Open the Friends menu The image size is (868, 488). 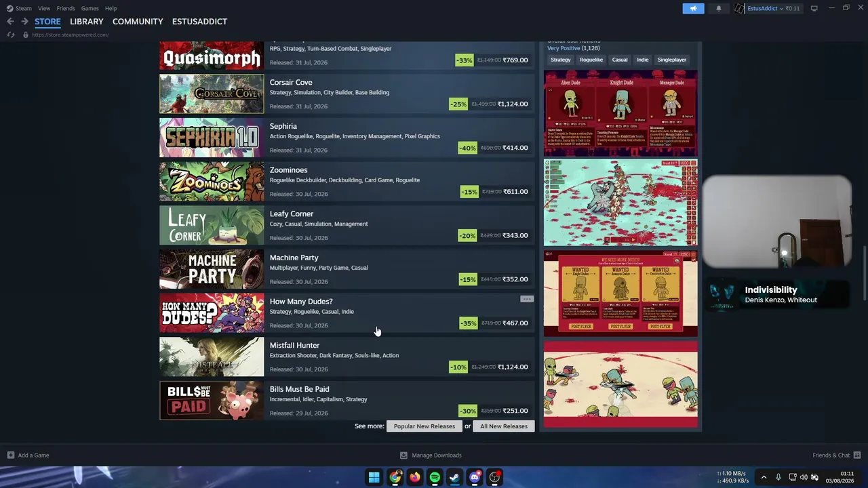point(66,8)
